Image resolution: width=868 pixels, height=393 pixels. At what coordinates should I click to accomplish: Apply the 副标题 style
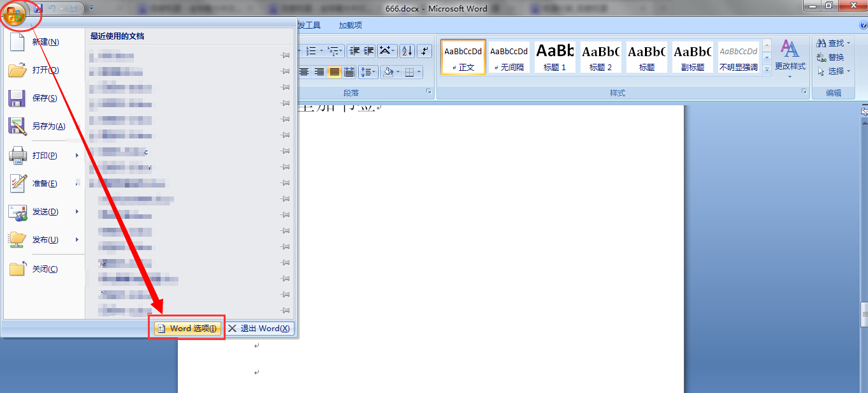click(693, 57)
